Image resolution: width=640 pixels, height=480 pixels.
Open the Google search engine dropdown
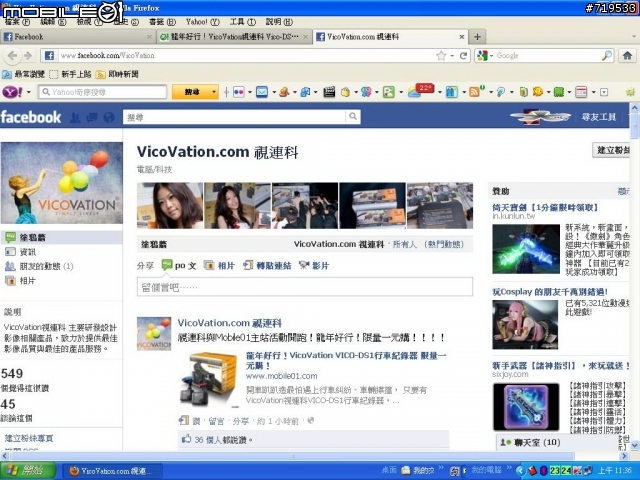(492, 56)
